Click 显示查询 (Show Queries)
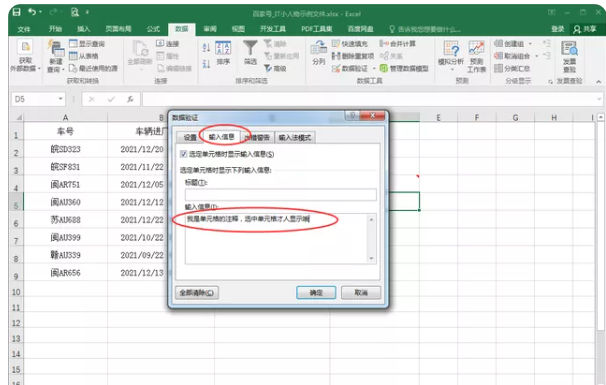This screenshot has width=606, height=385. [x=87, y=44]
